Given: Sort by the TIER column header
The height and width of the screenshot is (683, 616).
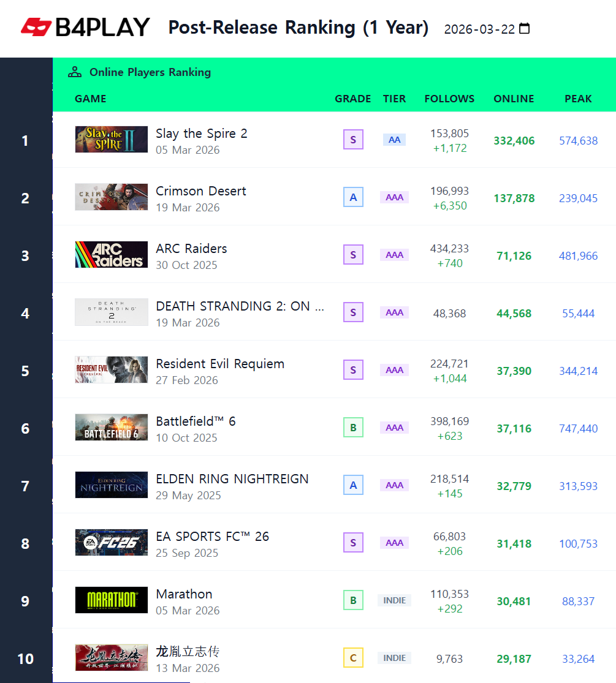Looking at the screenshot, I should (394, 99).
